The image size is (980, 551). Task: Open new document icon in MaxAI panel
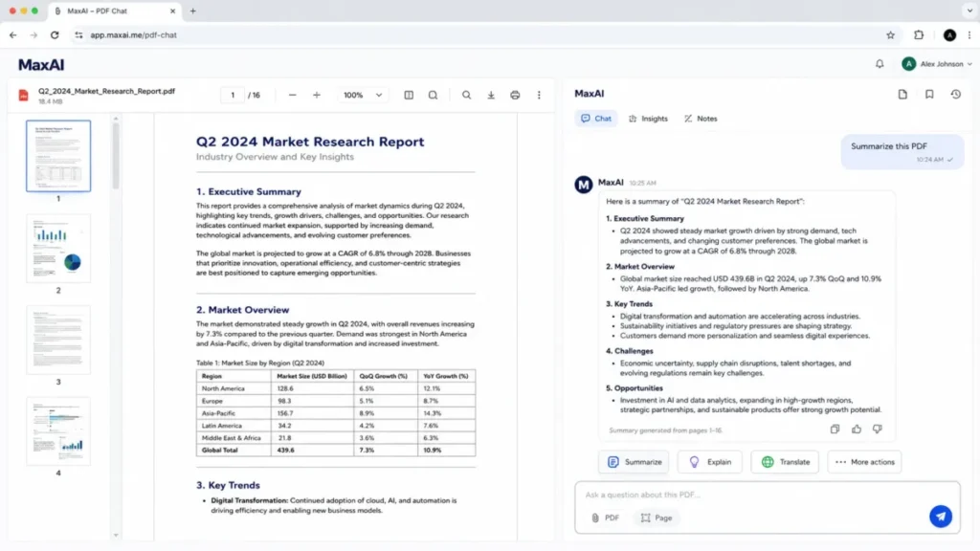point(902,95)
